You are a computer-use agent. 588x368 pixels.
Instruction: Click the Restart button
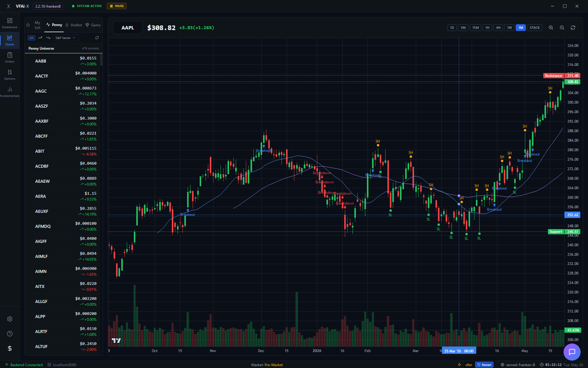[484, 365]
